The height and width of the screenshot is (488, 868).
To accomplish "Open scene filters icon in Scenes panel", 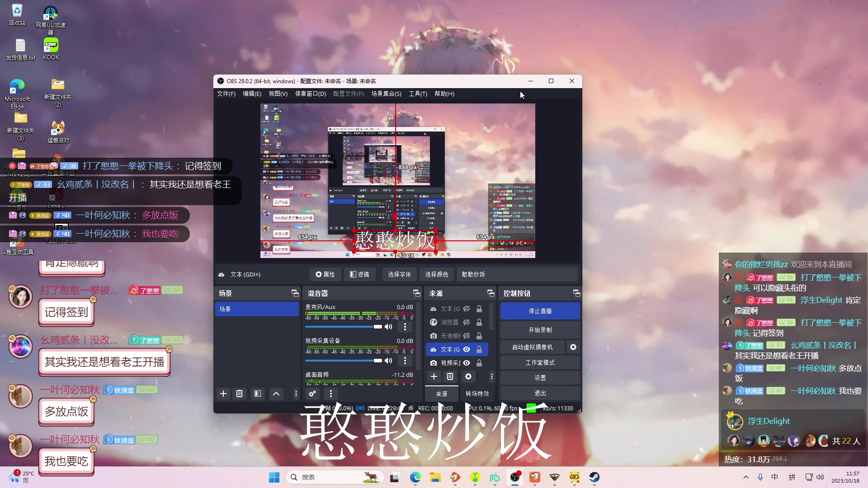I will click(258, 394).
